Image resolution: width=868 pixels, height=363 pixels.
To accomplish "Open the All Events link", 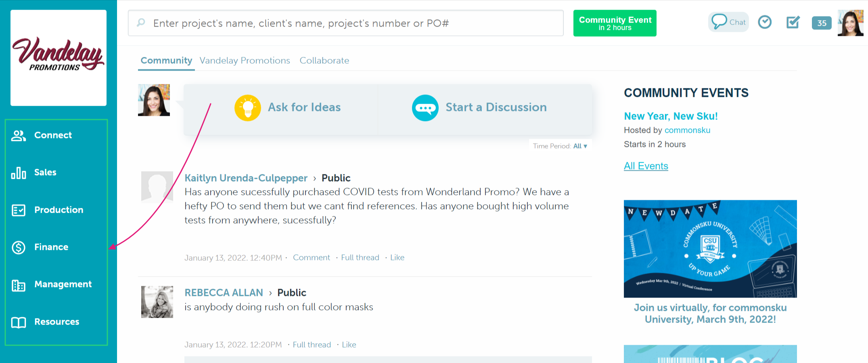I will (x=646, y=166).
